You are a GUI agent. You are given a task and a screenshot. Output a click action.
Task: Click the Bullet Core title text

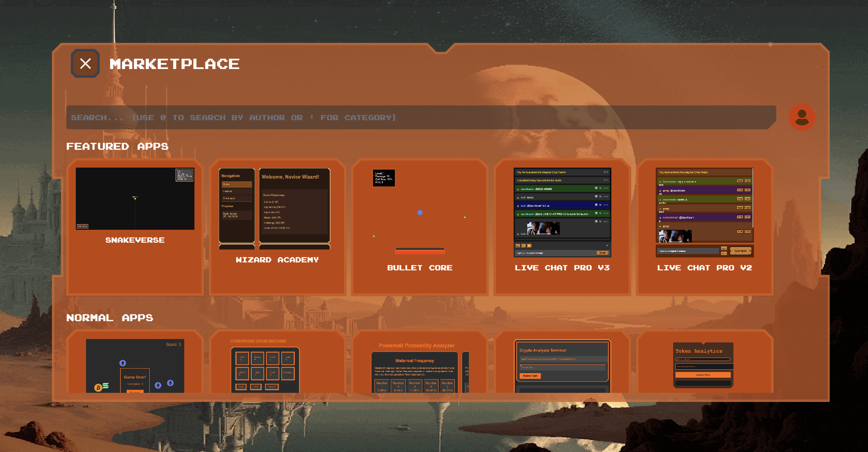pyautogui.click(x=420, y=268)
